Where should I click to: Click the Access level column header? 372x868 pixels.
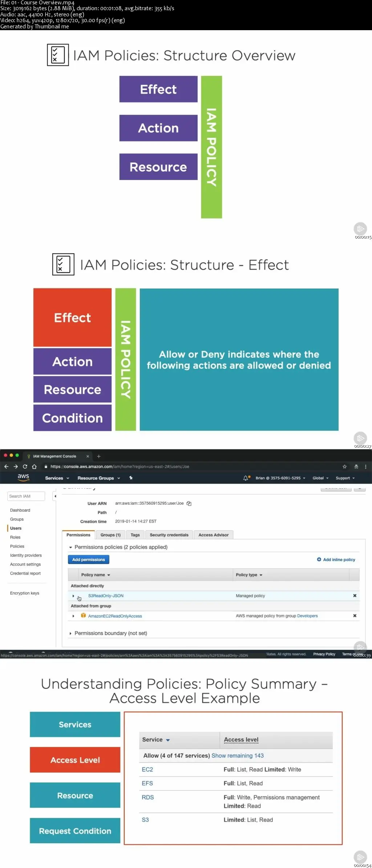pos(241,740)
